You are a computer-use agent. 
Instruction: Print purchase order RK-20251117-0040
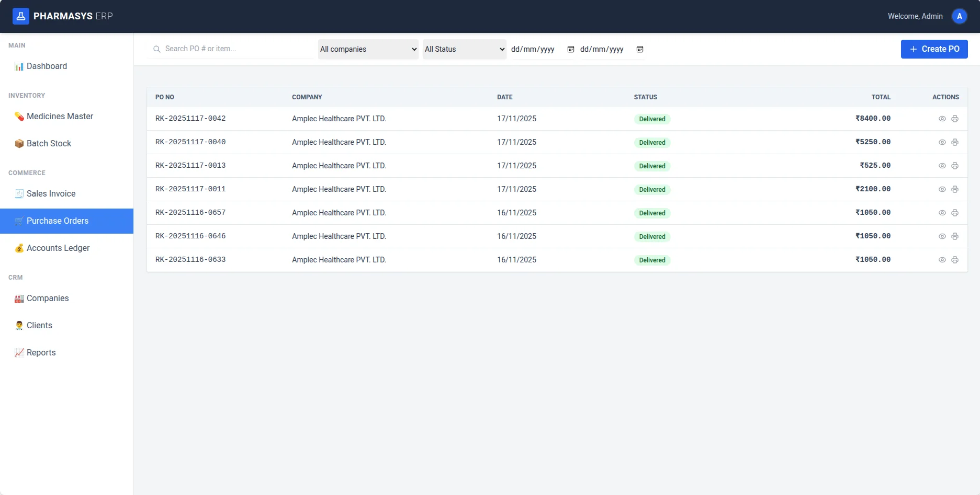[955, 142]
